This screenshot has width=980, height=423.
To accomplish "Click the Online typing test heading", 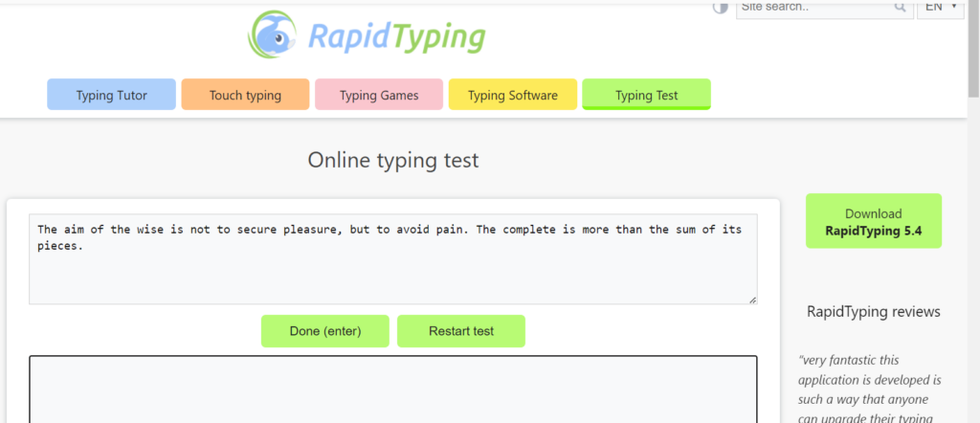I will pyautogui.click(x=392, y=160).
